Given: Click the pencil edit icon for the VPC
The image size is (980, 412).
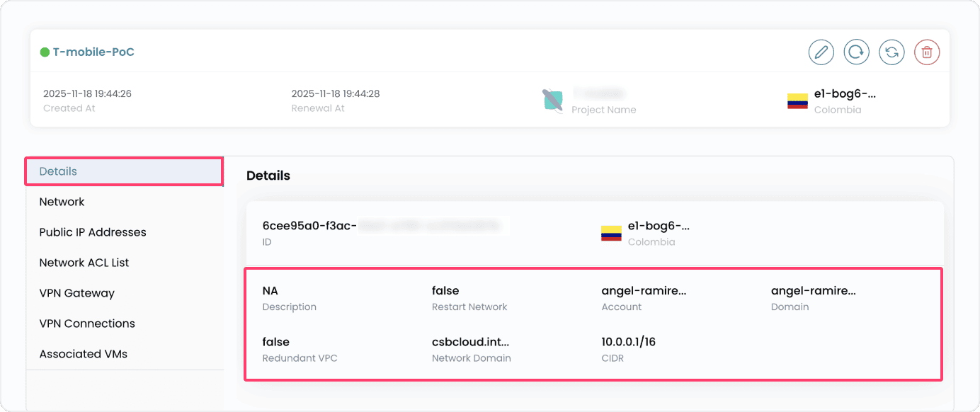Looking at the screenshot, I should (821, 52).
